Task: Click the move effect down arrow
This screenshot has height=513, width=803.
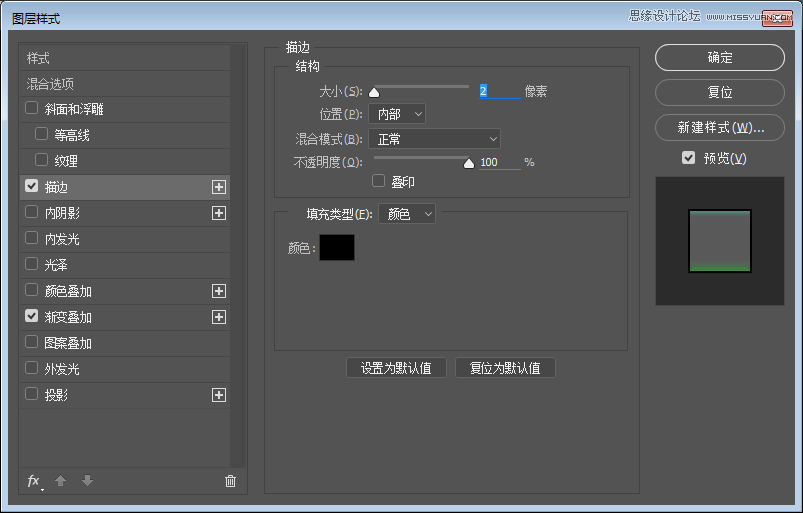Action: point(87,481)
